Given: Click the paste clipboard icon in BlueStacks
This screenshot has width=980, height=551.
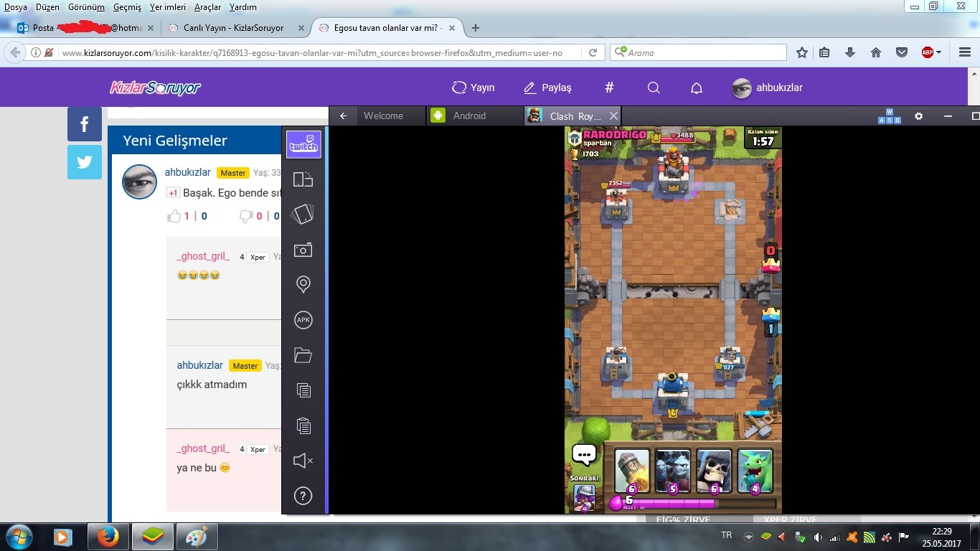Looking at the screenshot, I should pos(303,425).
